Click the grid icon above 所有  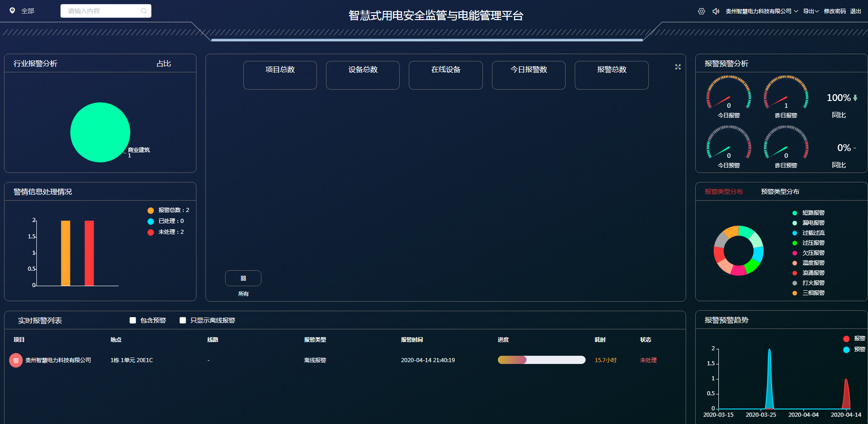tap(243, 278)
